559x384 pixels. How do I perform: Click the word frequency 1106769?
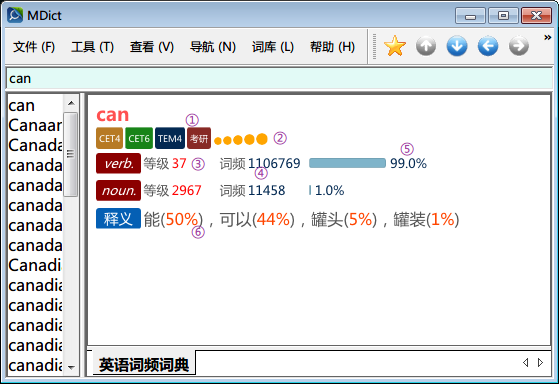tap(274, 163)
